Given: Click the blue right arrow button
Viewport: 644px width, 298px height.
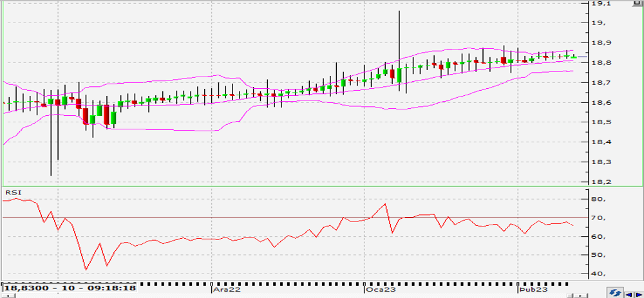Looking at the screenshot, I should tap(639, 295).
